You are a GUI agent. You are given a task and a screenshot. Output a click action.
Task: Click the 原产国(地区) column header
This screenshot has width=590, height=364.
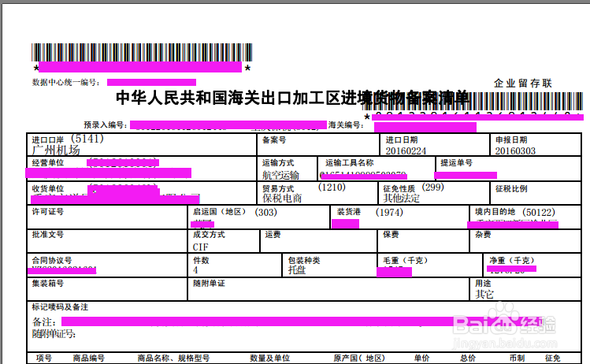click(x=359, y=358)
